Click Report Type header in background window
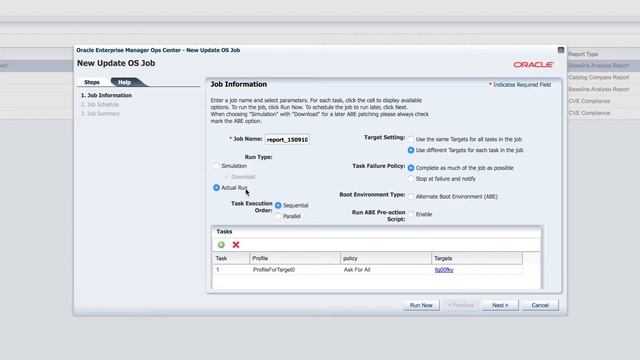Image resolution: width=640 pixels, height=360 pixels. [583, 54]
